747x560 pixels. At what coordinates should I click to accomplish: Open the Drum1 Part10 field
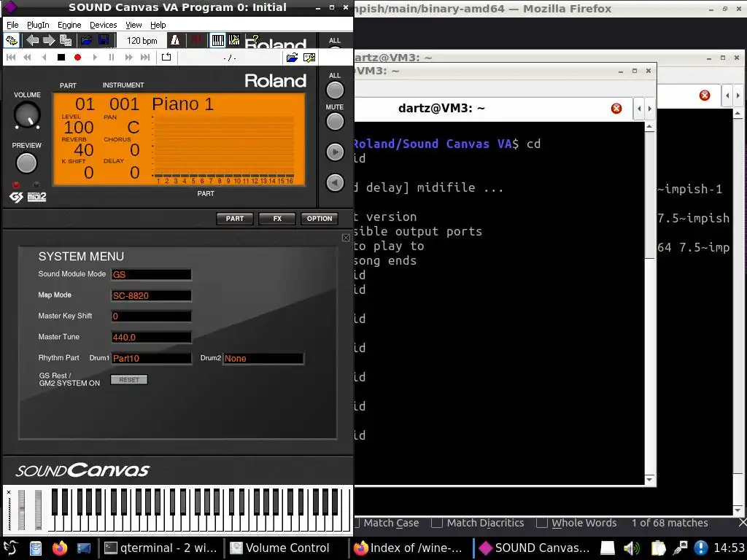(x=151, y=358)
